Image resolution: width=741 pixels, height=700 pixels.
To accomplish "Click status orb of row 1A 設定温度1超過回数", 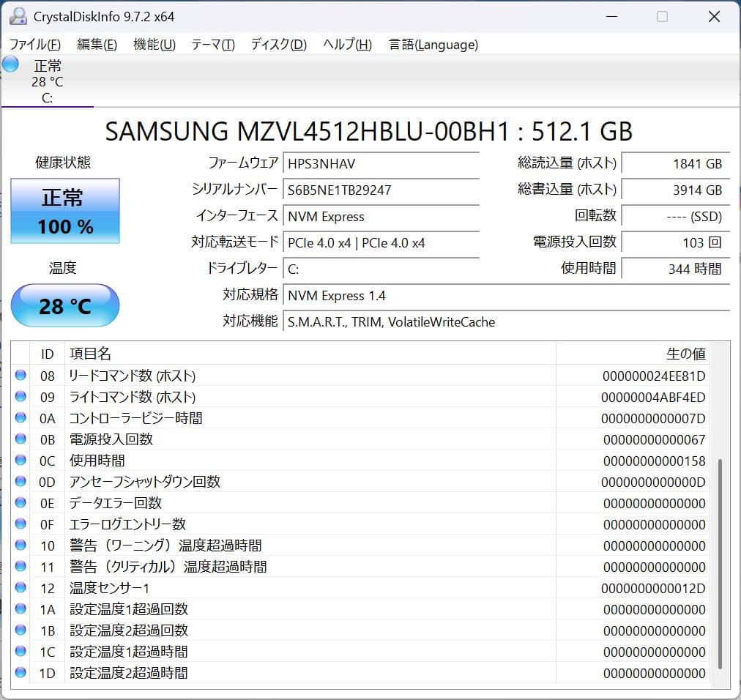I will point(21,608).
